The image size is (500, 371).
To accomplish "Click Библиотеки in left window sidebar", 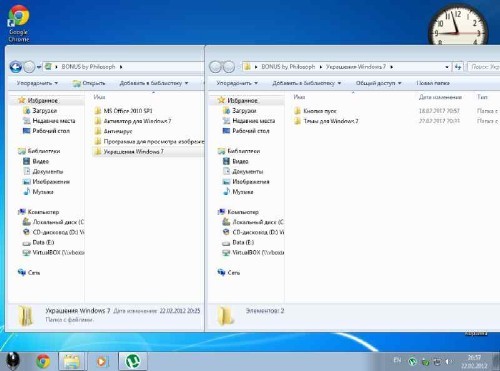I will [39, 151].
